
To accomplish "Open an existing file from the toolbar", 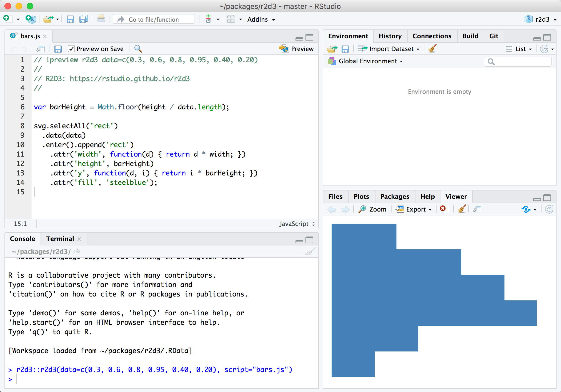I will point(47,19).
